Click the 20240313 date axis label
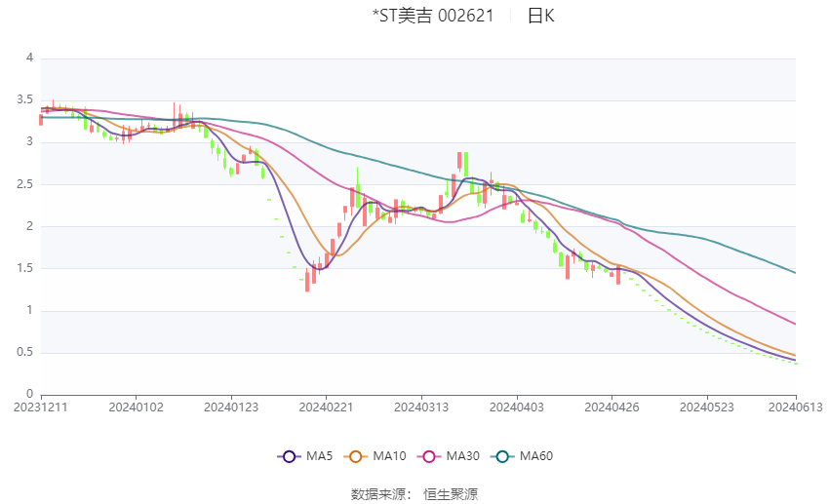Image resolution: width=829 pixels, height=504 pixels. coord(421,407)
